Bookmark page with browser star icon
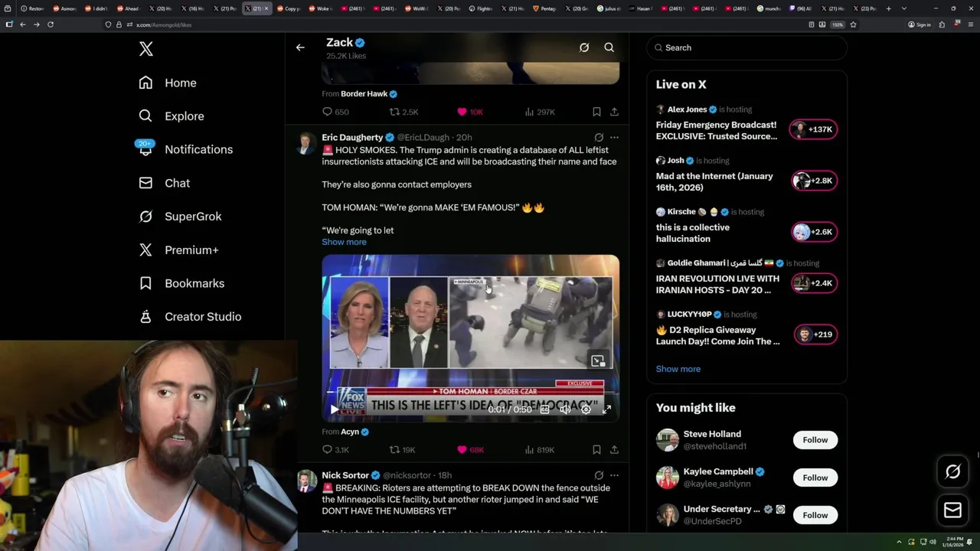 click(853, 24)
